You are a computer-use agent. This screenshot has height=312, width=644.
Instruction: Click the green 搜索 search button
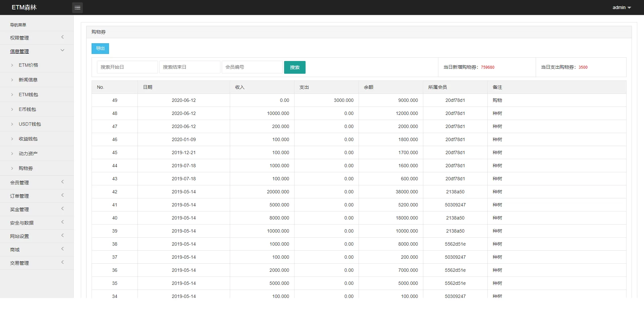pos(294,67)
